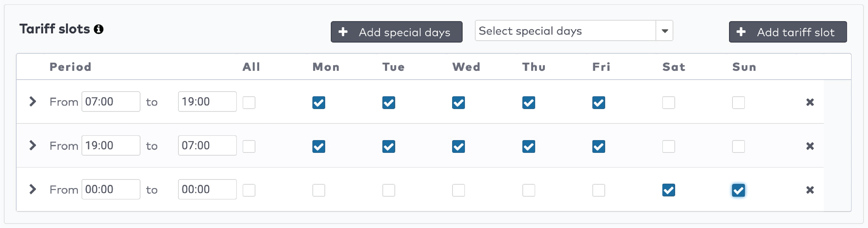Viewport: 868px width, 228px height.
Task: Enable Wednesday for the 00:00 slot
Action: tap(458, 190)
